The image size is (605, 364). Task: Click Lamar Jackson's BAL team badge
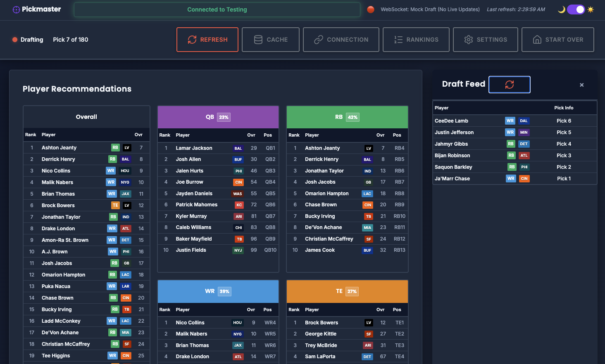(238, 148)
